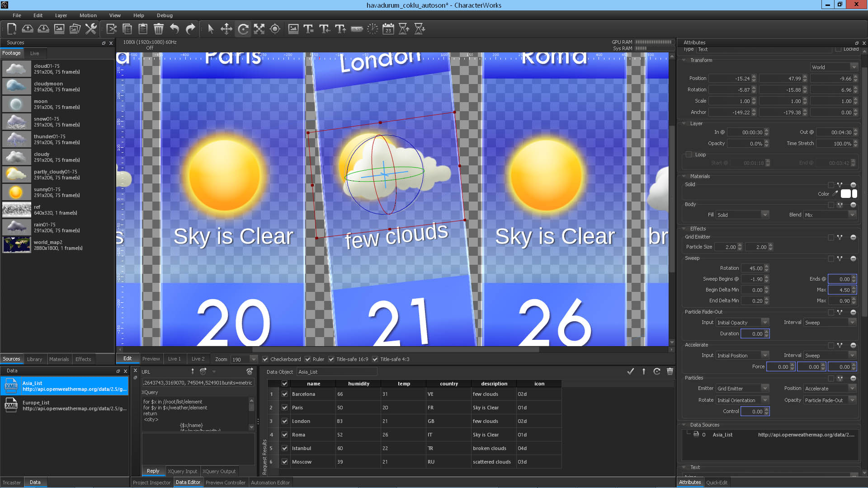Uncheck the Istanbul row checkbox
This screenshot has height=488, width=868.
pyautogui.click(x=284, y=448)
